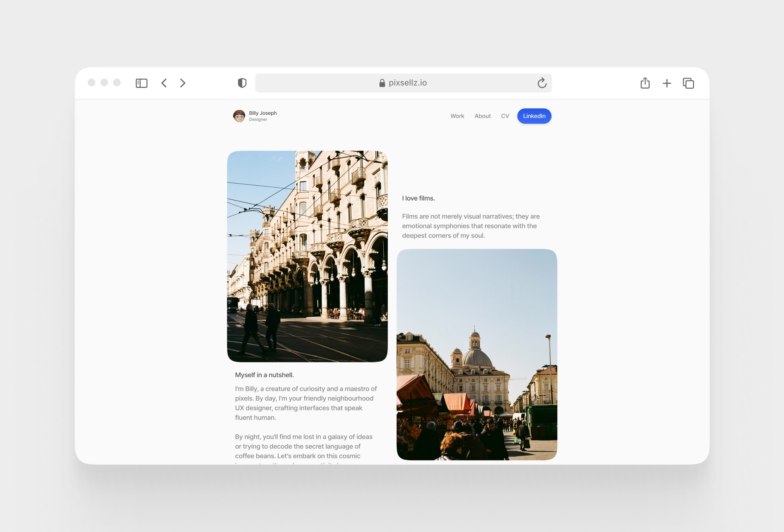Expand browser reading list panel
The width and height of the screenshot is (784, 532).
click(x=141, y=83)
